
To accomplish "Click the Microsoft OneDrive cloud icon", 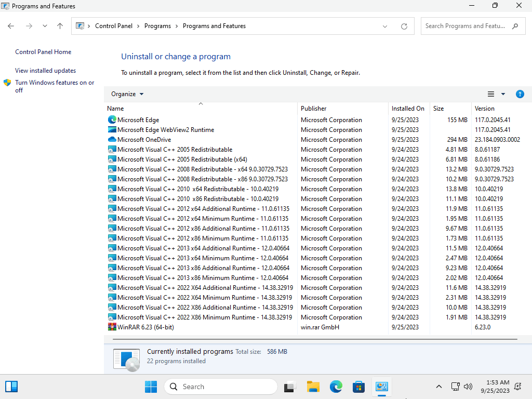I will [x=112, y=139].
